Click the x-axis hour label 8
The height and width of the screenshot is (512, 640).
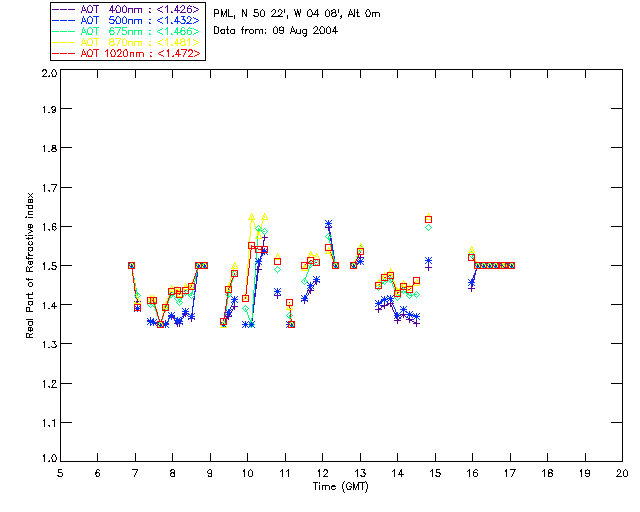(x=173, y=473)
